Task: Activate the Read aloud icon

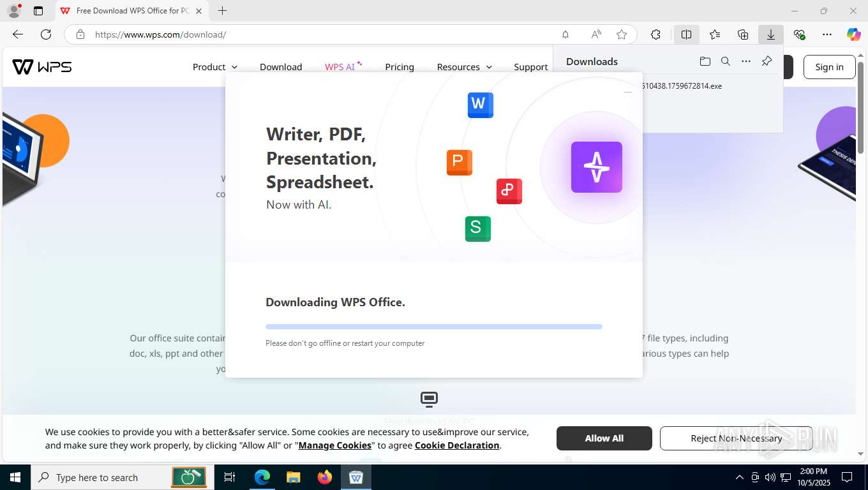Action: [595, 34]
